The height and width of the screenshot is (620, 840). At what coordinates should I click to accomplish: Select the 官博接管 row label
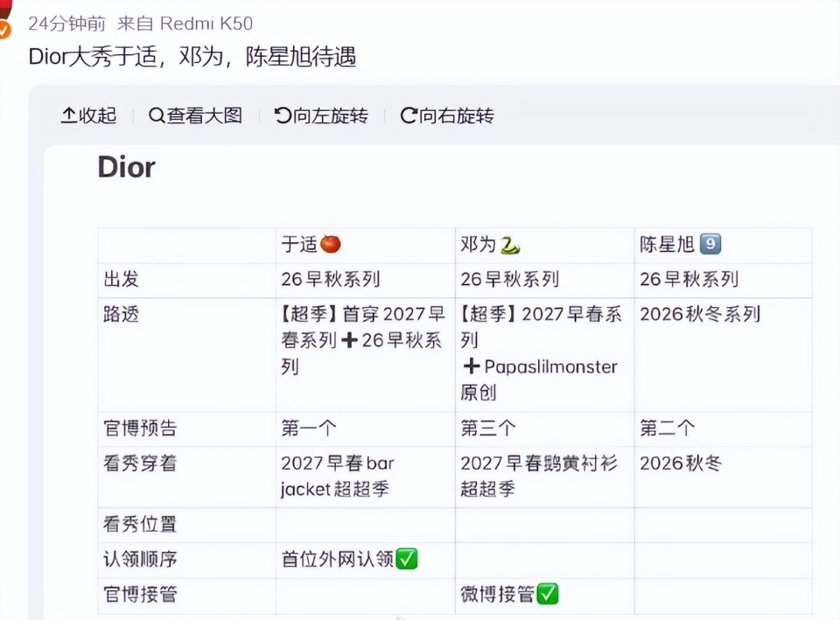click(140, 594)
